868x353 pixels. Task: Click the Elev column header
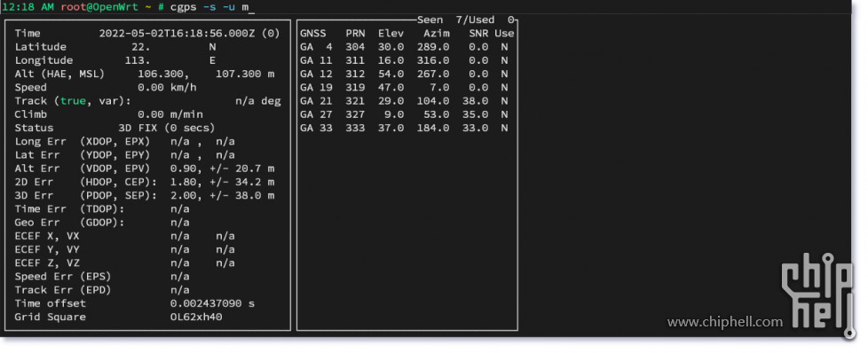(391, 33)
